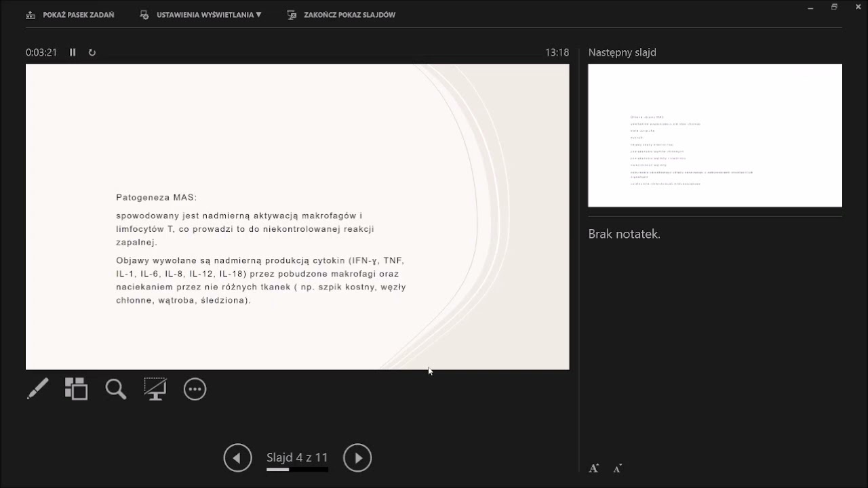Open the pen and laser pointer tools
The height and width of the screenshot is (488, 868).
pyautogui.click(x=38, y=389)
